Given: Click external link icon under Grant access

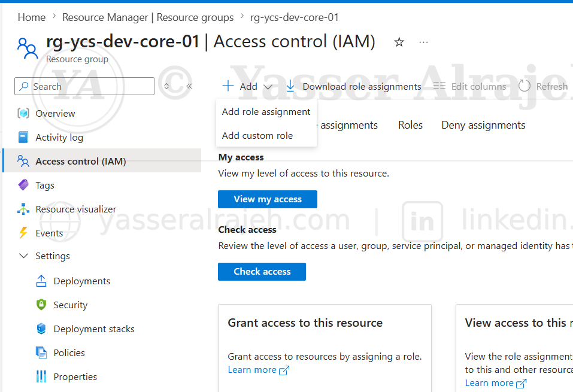Looking at the screenshot, I should coord(284,370).
